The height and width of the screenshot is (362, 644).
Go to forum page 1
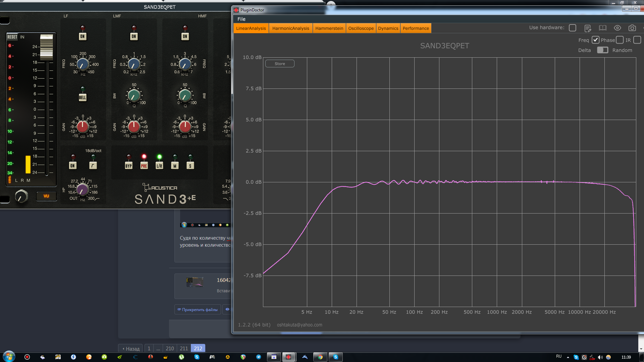(149, 349)
